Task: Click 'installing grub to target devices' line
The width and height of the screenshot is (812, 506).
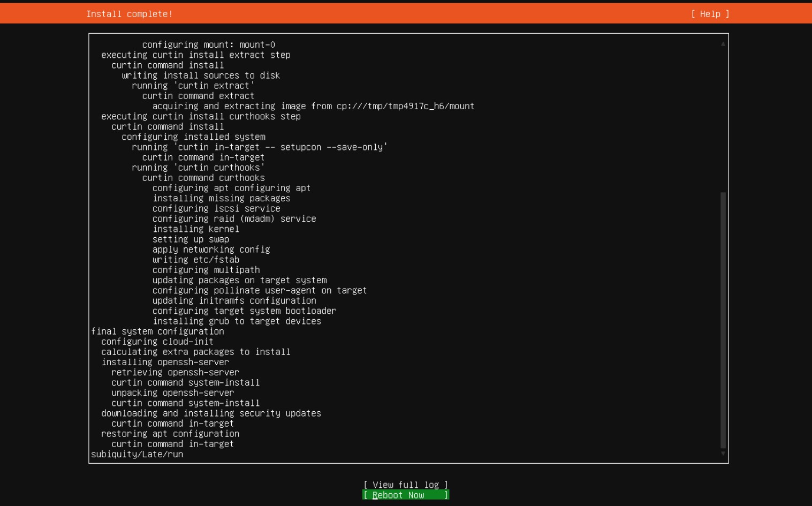Action: [237, 321]
